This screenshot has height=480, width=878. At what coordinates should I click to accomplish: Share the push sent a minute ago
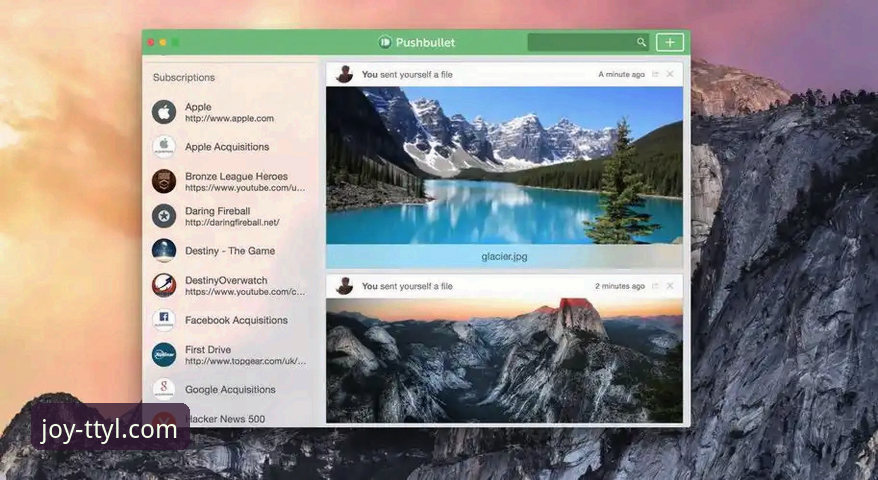click(655, 74)
